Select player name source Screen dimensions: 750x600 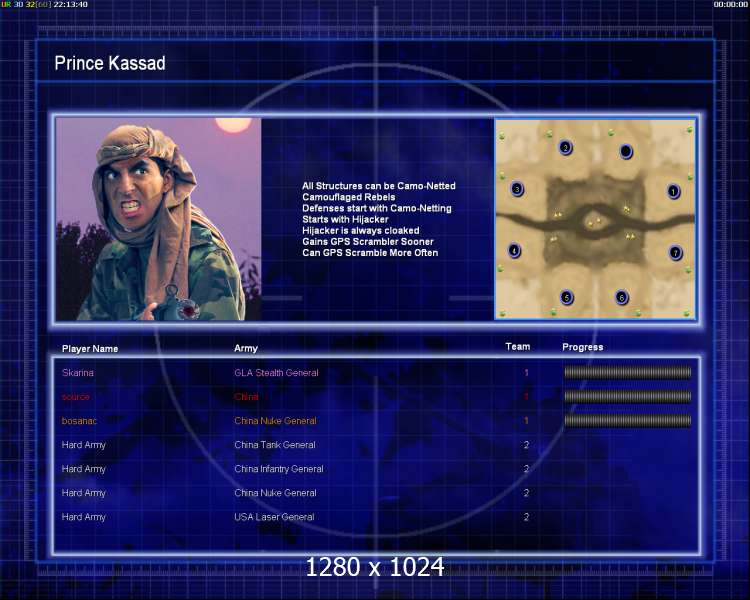[x=76, y=397]
